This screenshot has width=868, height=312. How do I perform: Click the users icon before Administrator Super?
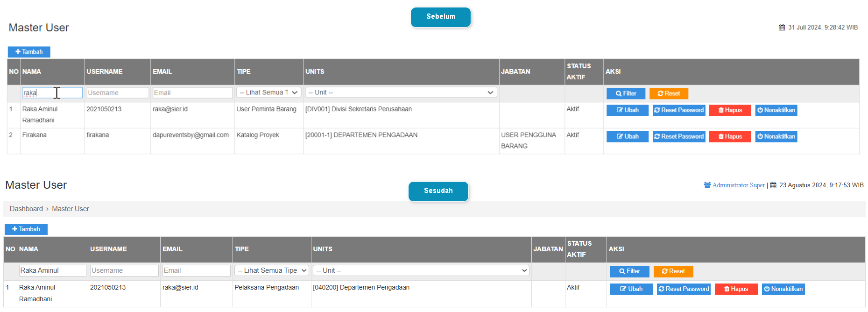pyautogui.click(x=707, y=185)
